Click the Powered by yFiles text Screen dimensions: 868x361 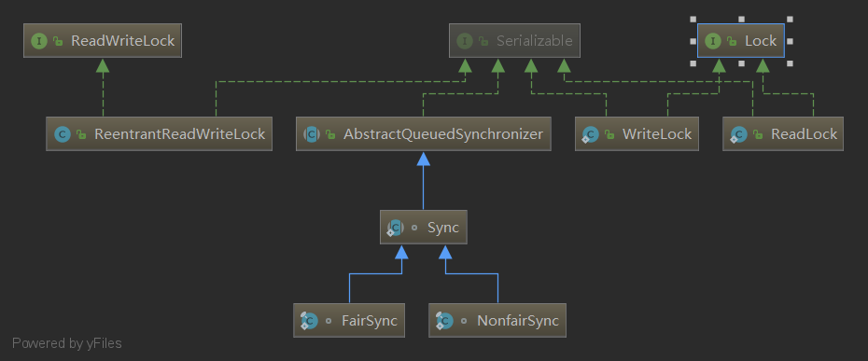coord(67,343)
